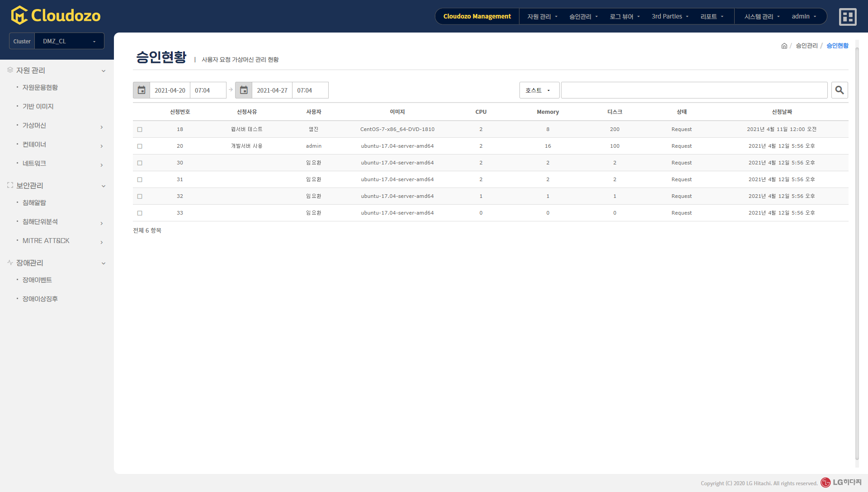
Task: Click the 승인관리 breadcrumb link
Action: pos(807,46)
